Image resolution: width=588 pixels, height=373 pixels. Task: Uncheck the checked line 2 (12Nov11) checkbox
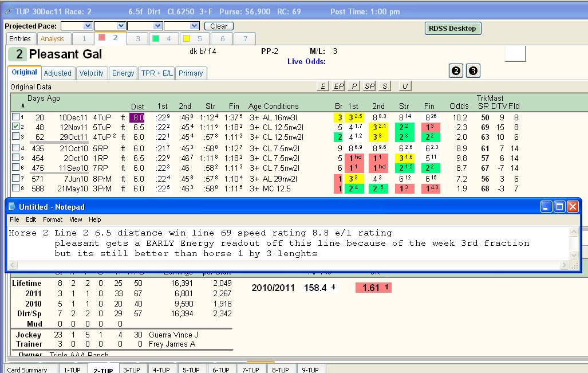point(16,127)
